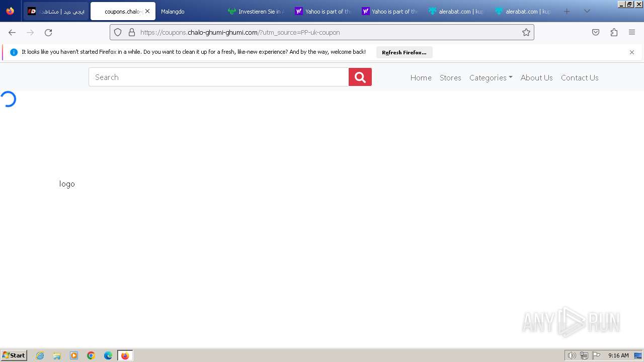Viewport: 644px width, 362px height.
Task: Click the network tray icon
Action: coord(584,355)
